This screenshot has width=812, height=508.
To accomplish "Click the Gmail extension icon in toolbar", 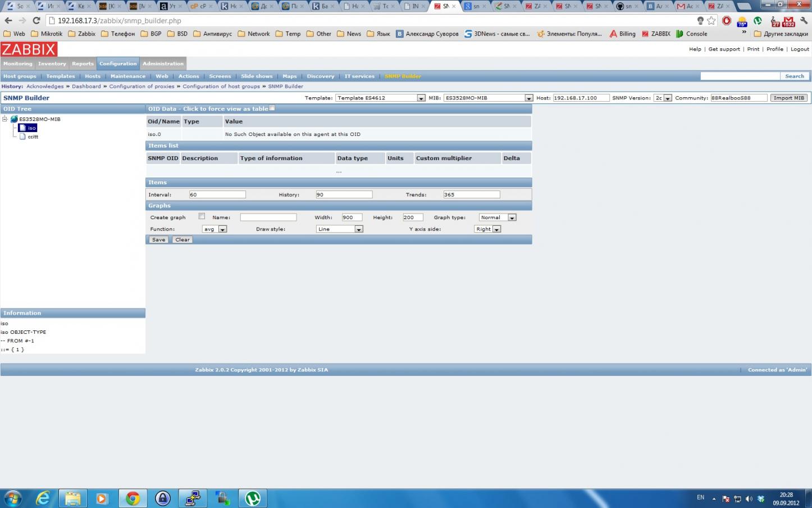I will coord(788,21).
